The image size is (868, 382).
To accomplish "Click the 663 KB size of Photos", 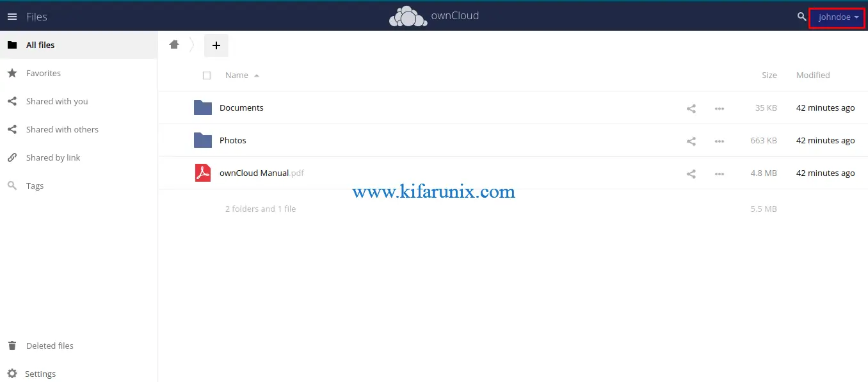I will [764, 141].
